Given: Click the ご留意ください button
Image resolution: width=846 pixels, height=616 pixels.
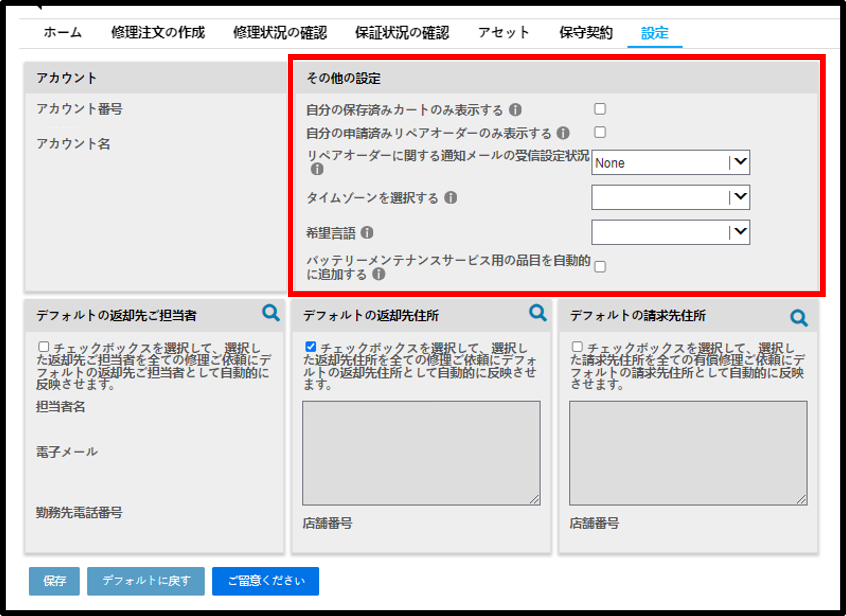Looking at the screenshot, I should pyautogui.click(x=266, y=581).
